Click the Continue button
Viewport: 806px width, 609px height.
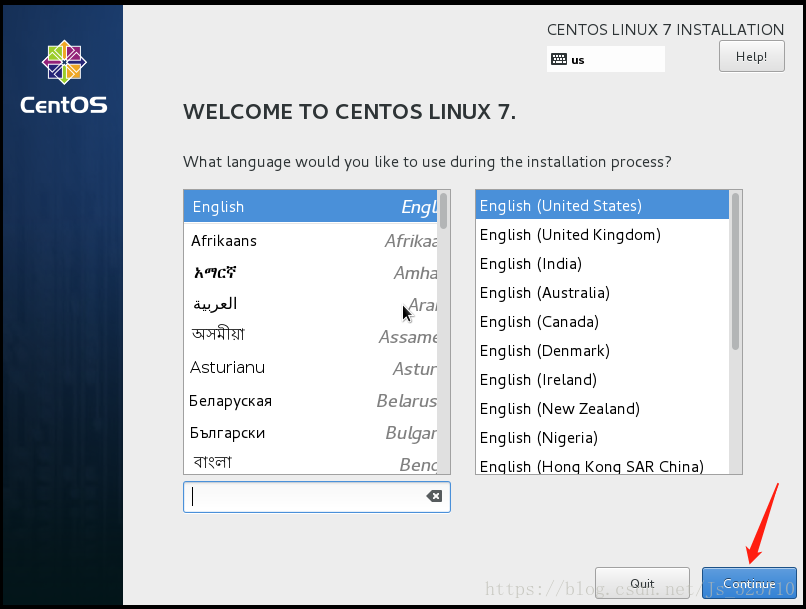pos(749,583)
